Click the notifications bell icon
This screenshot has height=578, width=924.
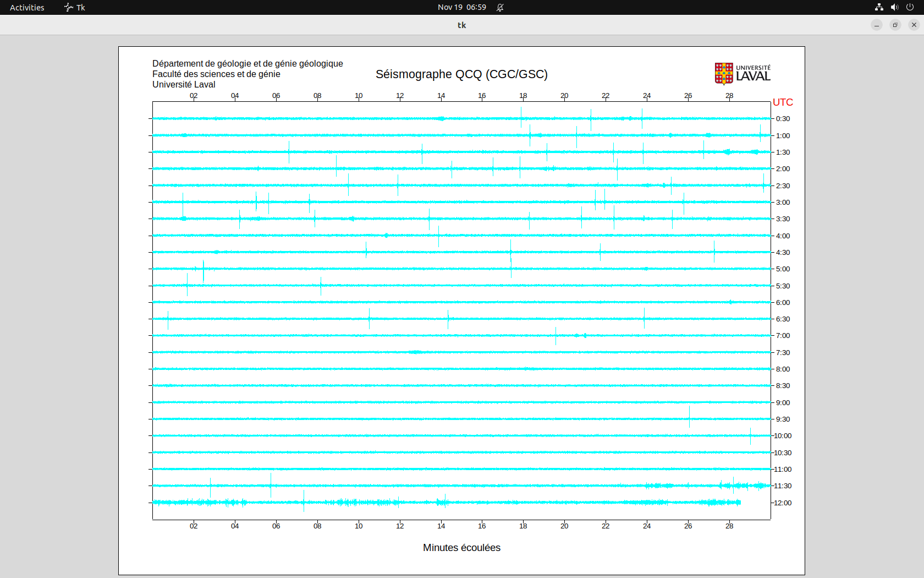(500, 7)
